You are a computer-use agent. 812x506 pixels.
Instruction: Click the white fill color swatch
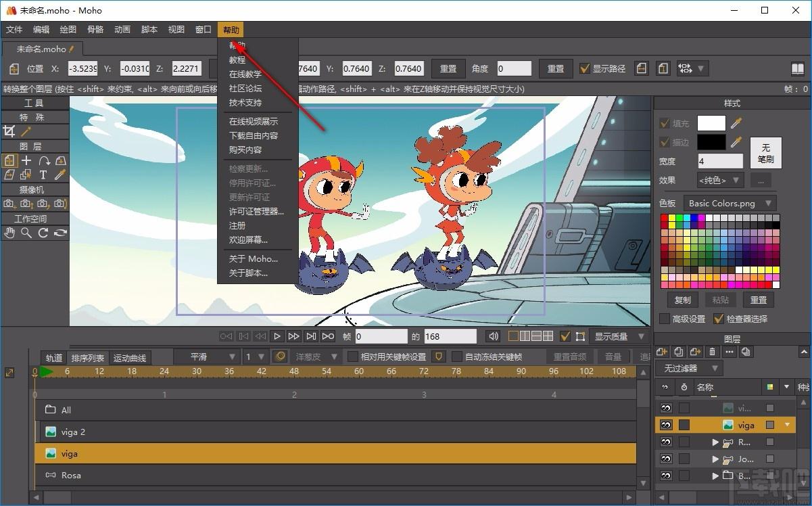coord(711,123)
